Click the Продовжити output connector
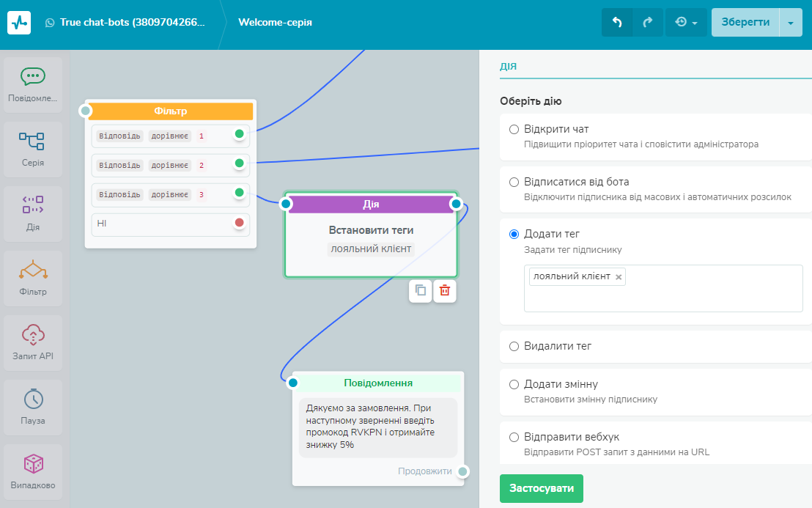Viewport: 812px width, 508px height. (463, 472)
